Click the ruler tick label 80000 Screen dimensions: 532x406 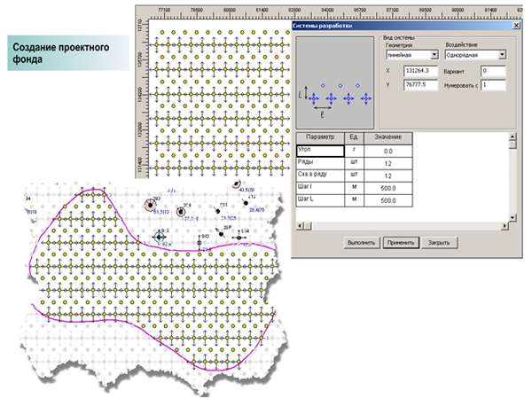point(230,10)
